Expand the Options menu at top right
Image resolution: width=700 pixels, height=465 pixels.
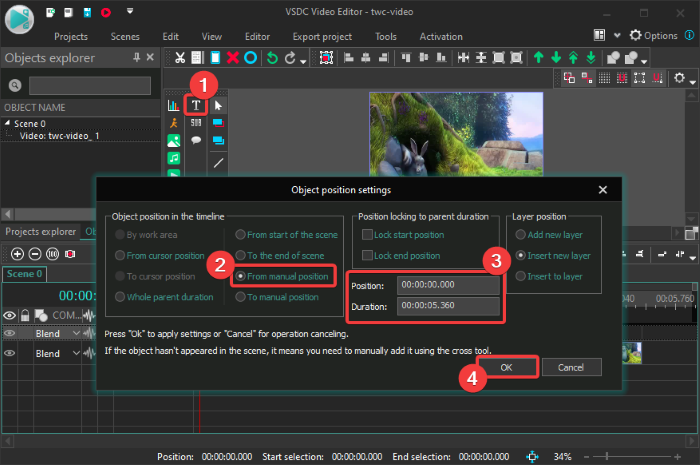[659, 35]
